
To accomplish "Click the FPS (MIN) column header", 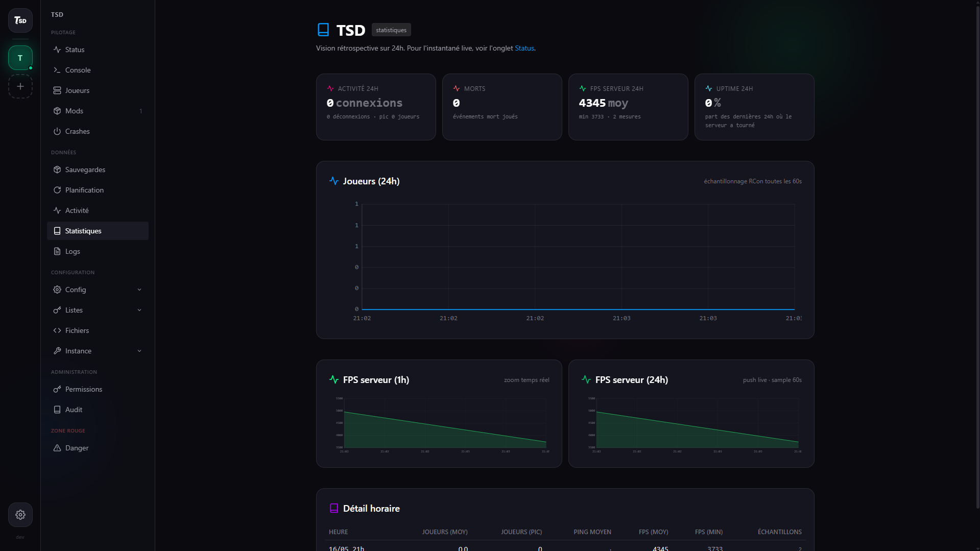I will point(709,532).
